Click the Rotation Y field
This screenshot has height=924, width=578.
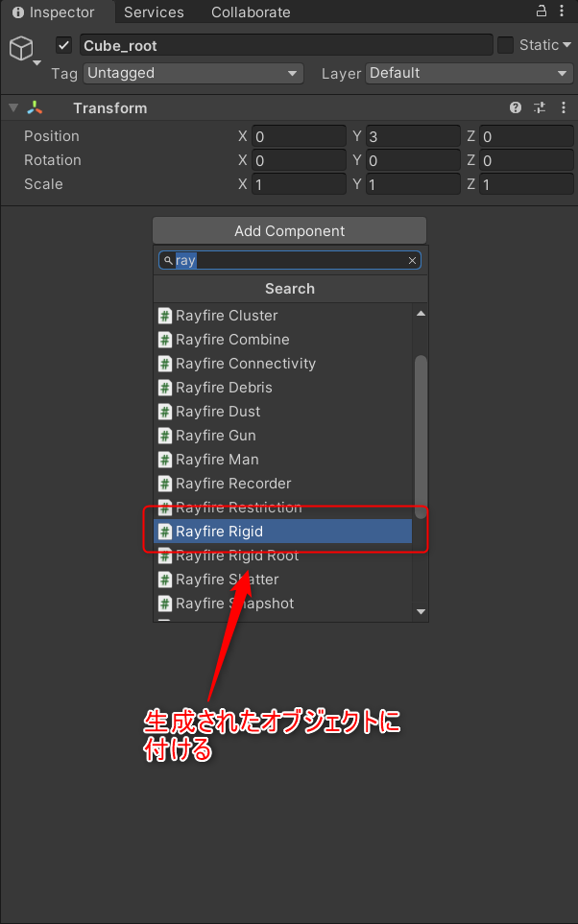coord(413,160)
